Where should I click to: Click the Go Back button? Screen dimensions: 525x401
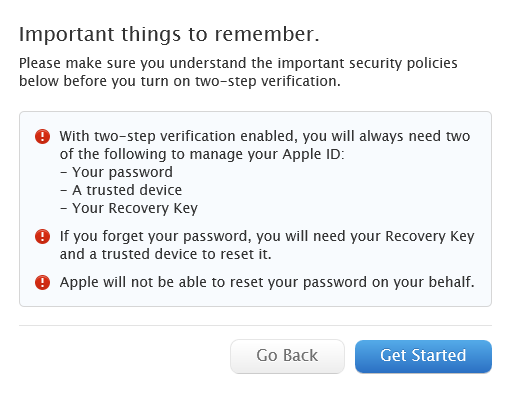click(x=287, y=356)
